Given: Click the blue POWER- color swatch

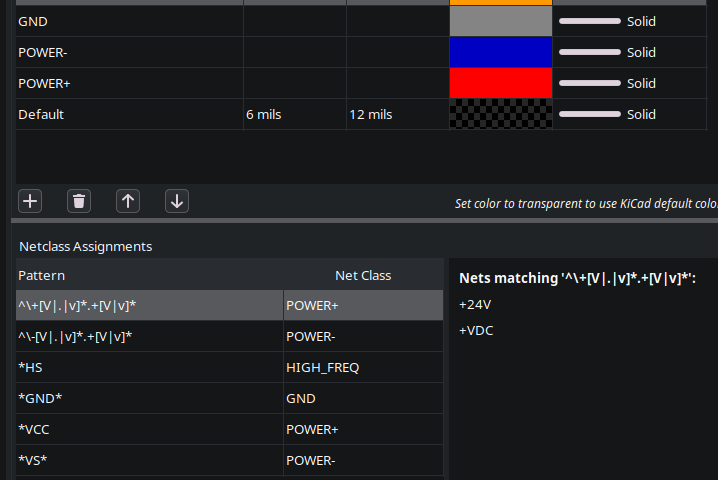Looking at the screenshot, I should 500,52.
